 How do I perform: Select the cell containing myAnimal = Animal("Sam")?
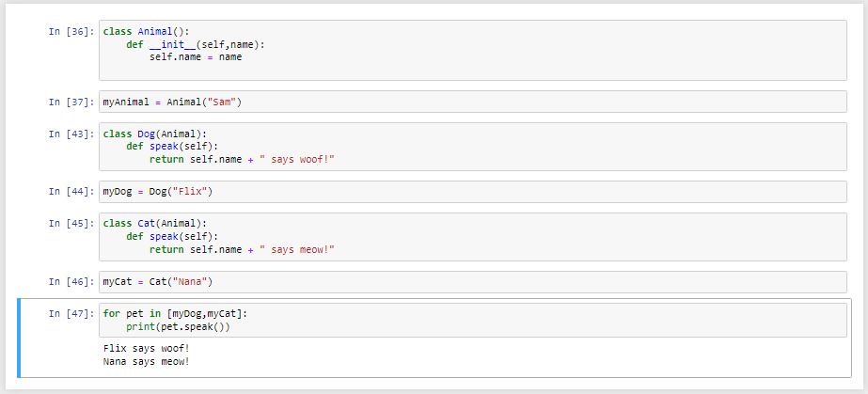tap(470, 102)
